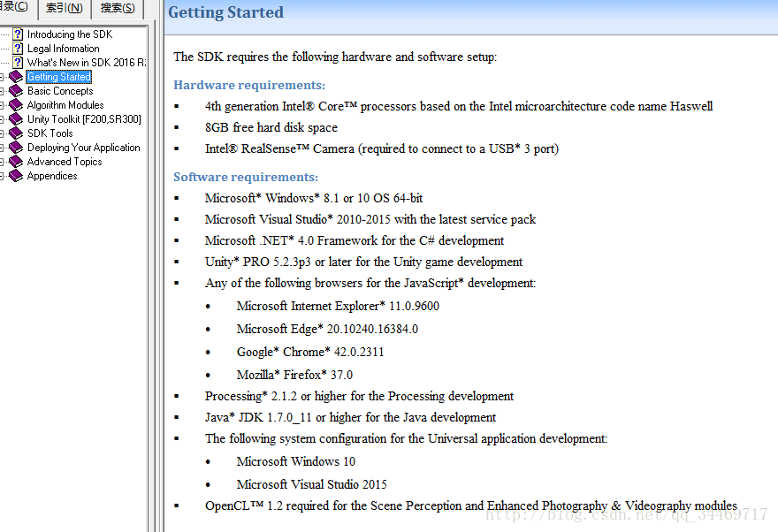Select the Getting Started topic
The height and width of the screenshot is (532, 778).
click(x=58, y=77)
